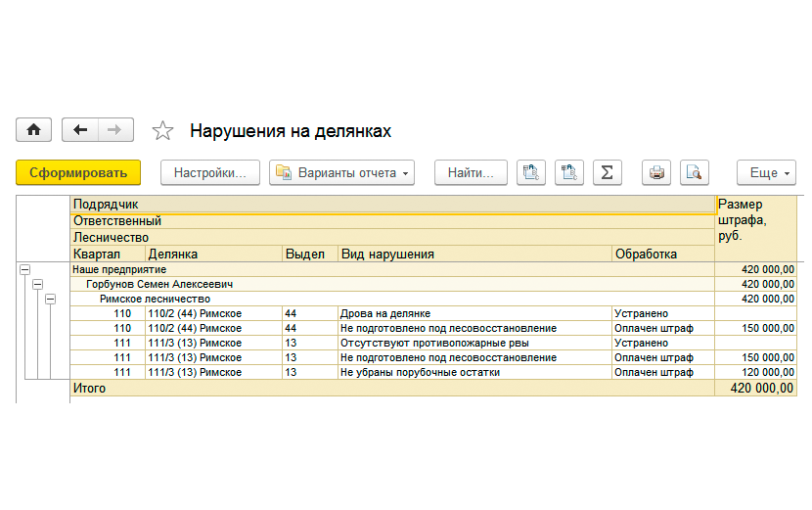
Task: Open Настройки... settings
Action: click(209, 172)
